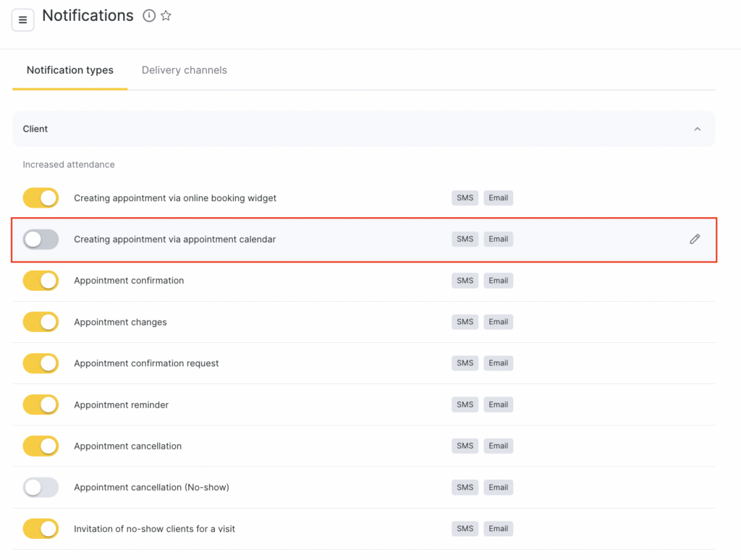Turn off the Appointment confirmation toggle
741x560 pixels.
(x=41, y=281)
